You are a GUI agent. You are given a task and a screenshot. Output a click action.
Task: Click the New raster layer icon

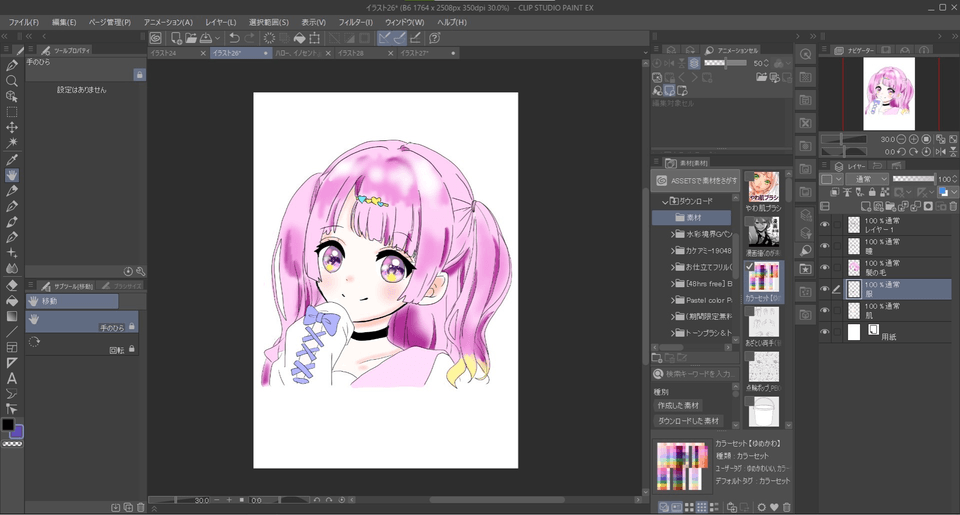pos(866,207)
